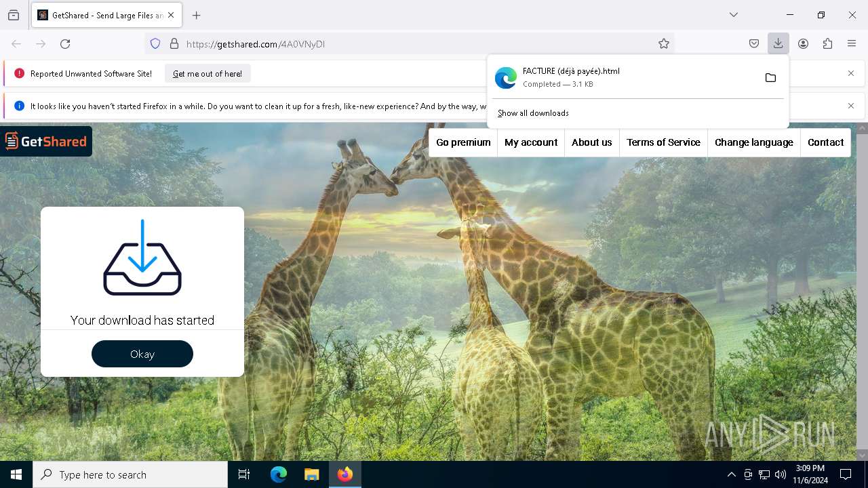List all tabs dropdown arrow
Viewport: 868px width, 488px height.
point(734,15)
